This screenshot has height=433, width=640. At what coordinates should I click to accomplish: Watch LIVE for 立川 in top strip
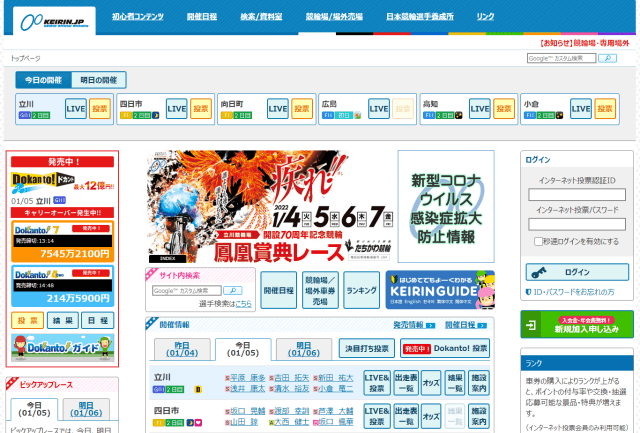point(76,109)
